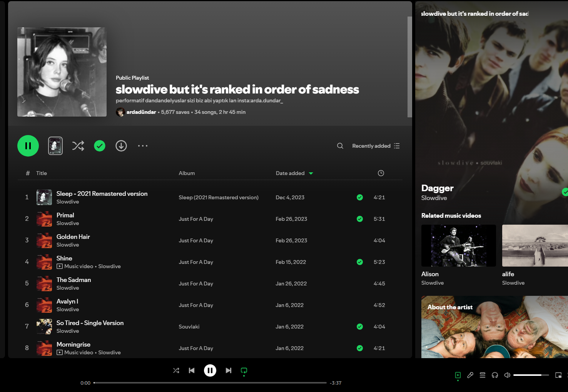This screenshot has height=392, width=568.
Task: Open the miniplayer
Action: point(558,375)
